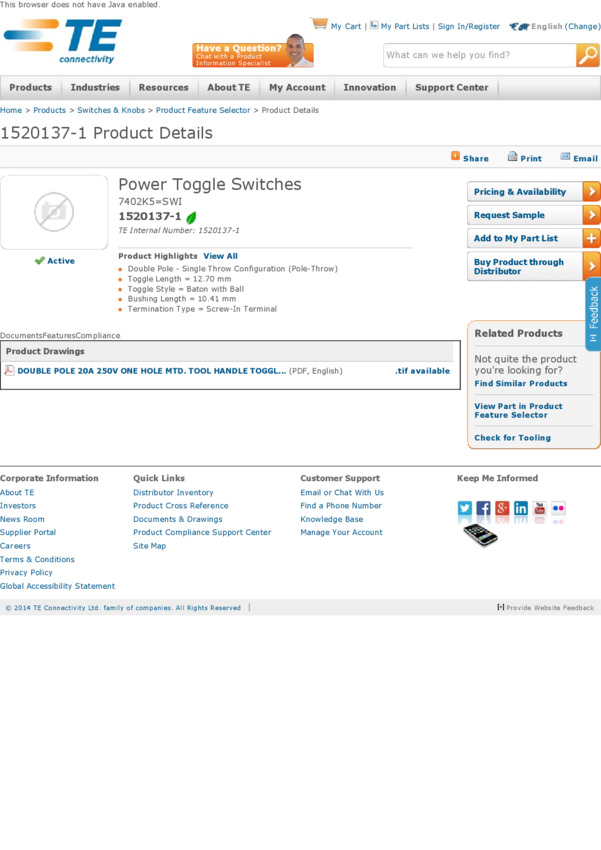Open Distributor Inventory quick link

coord(173,492)
